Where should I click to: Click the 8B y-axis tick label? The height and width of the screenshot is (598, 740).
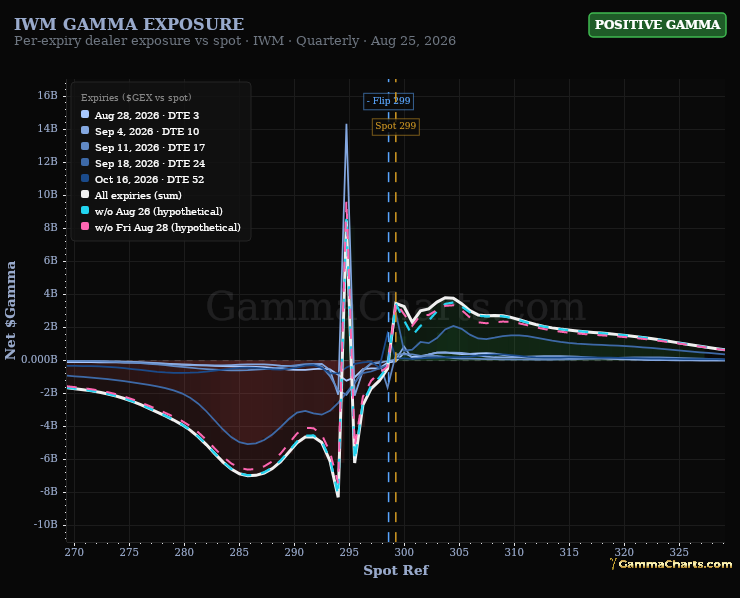[x=50, y=227]
